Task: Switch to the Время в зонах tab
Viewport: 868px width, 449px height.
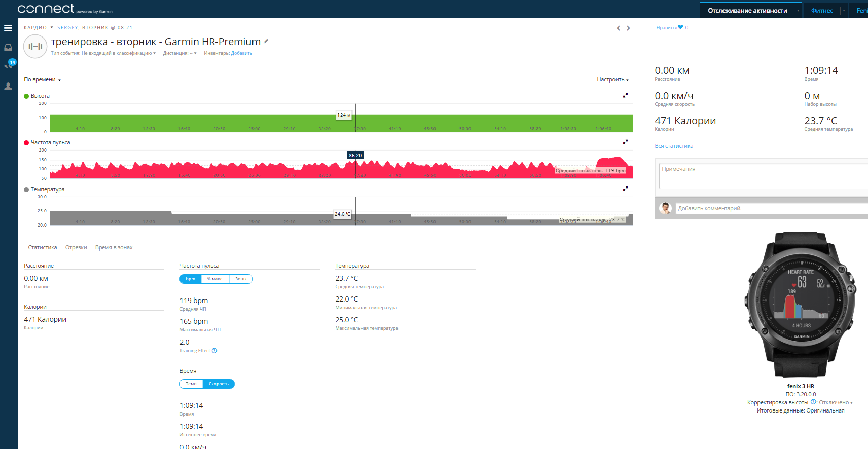Action: [x=114, y=247]
